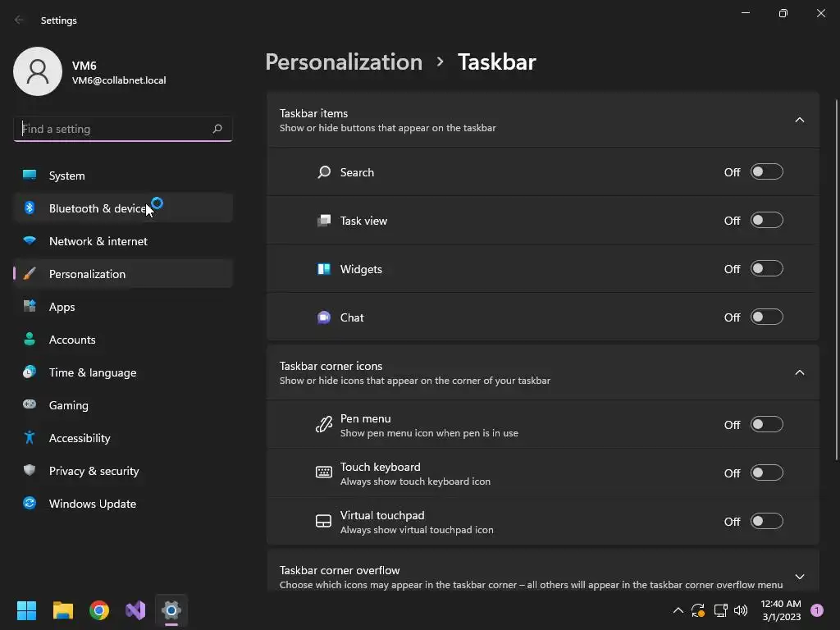This screenshot has width=840, height=630.
Task: Expand the Taskbar corner overflow section
Action: [x=800, y=577]
